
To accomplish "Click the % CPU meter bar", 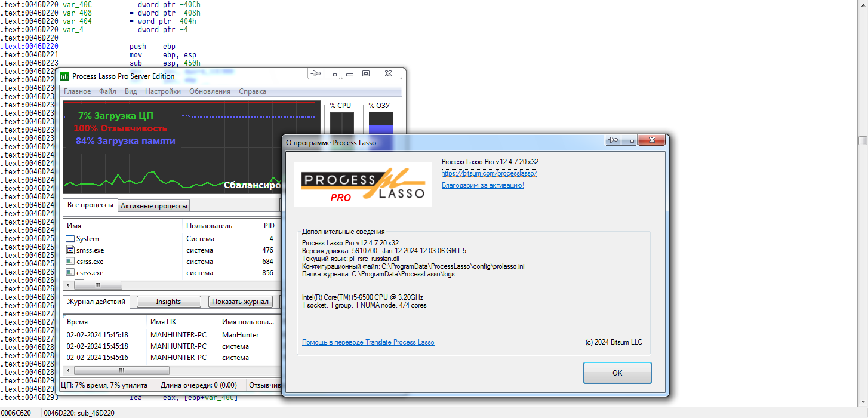I will pos(342,123).
